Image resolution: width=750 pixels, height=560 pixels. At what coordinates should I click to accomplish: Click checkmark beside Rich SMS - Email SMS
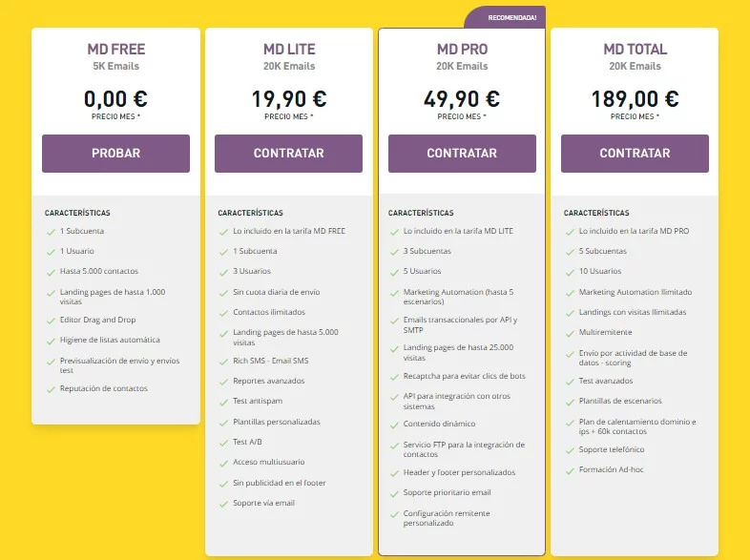coord(223,362)
